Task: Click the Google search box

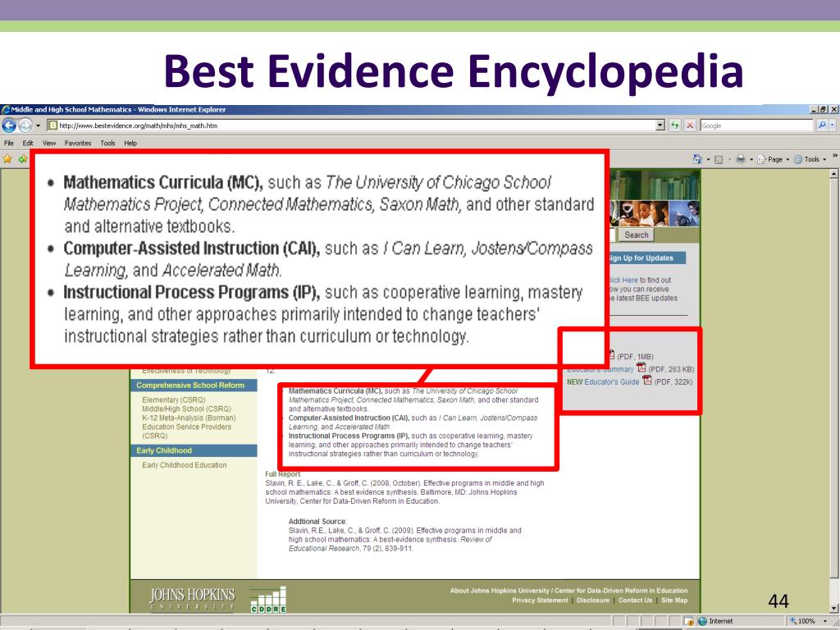Action: pyautogui.click(x=756, y=126)
